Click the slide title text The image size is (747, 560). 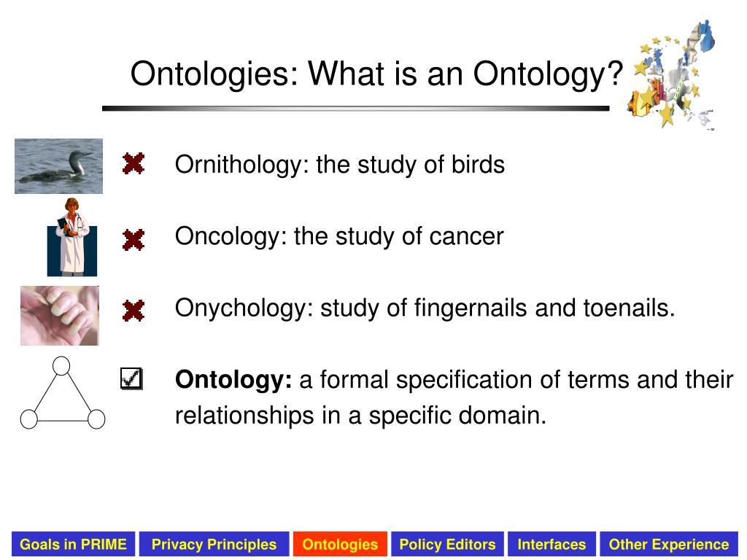coord(377,74)
